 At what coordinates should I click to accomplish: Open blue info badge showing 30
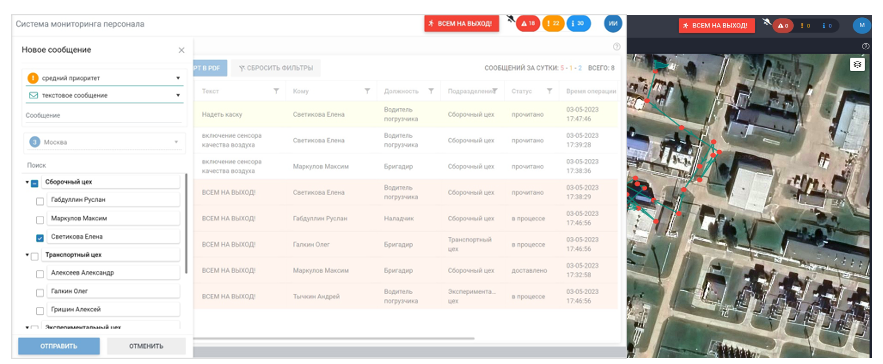578,24
